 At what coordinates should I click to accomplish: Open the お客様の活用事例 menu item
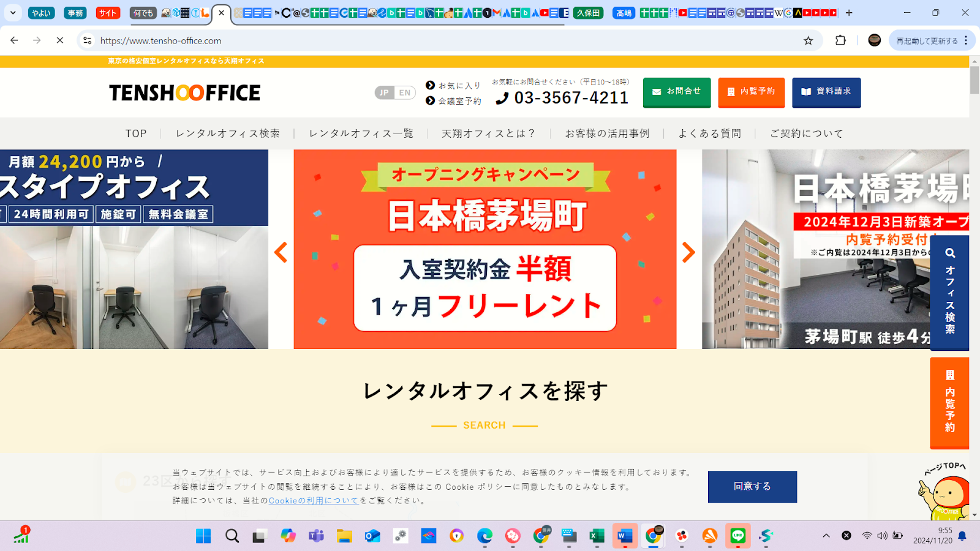(607, 133)
